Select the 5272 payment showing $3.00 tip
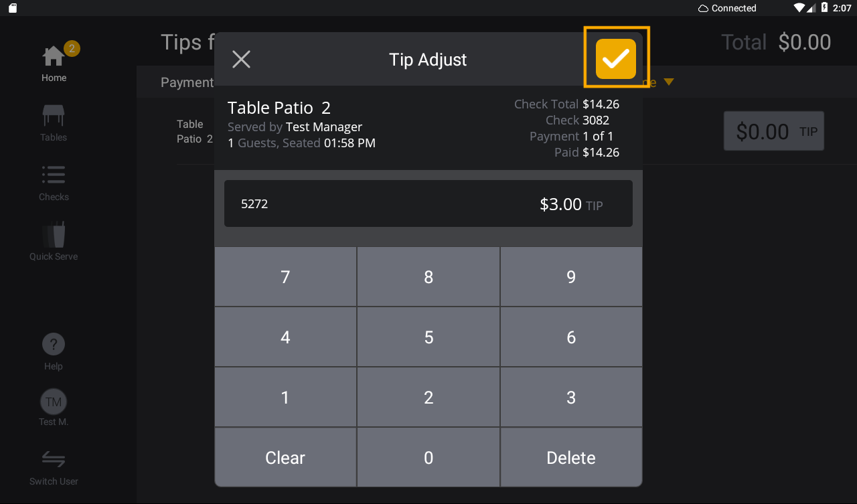The width and height of the screenshot is (857, 504). (428, 203)
